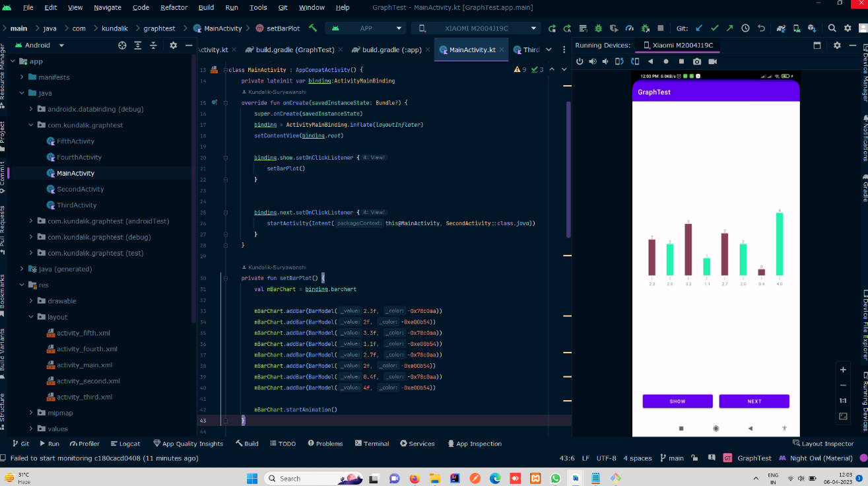This screenshot has width=868, height=486.
Task: Click Select Opened File target icon in Project panel
Action: pos(122,46)
